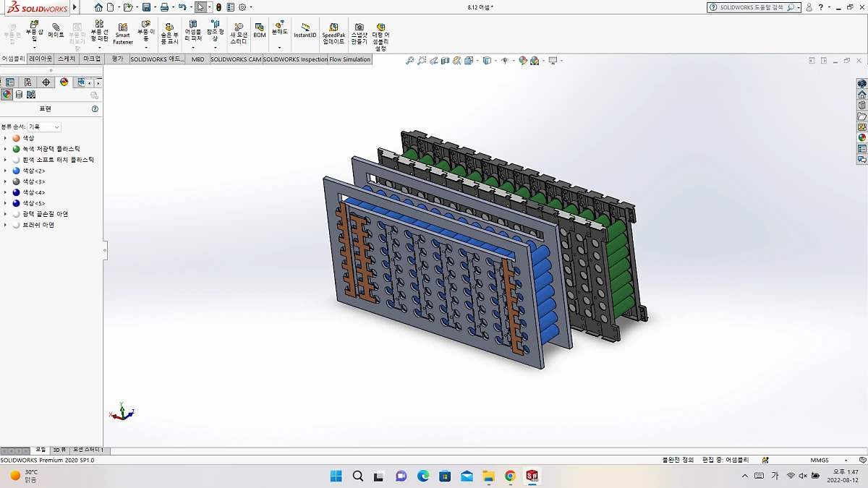Image resolution: width=868 pixels, height=488 pixels.
Task: Open SOLIDWORKS Resources home icon in task pane
Action: pos(861,95)
